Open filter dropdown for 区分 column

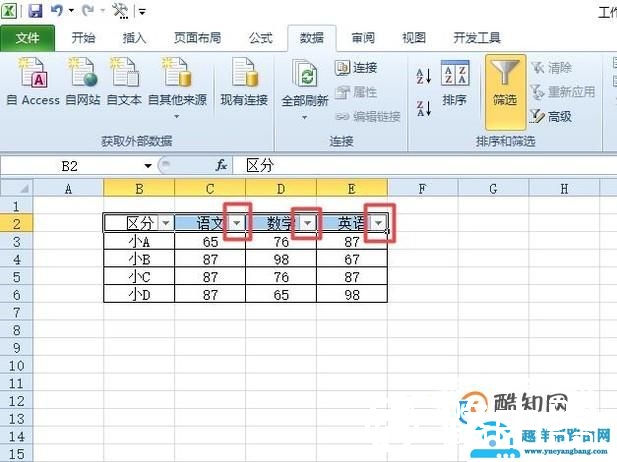166,223
